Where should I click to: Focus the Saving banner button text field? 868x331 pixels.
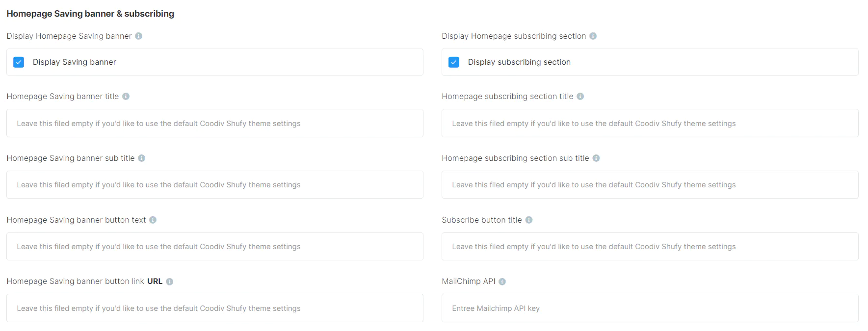point(214,246)
